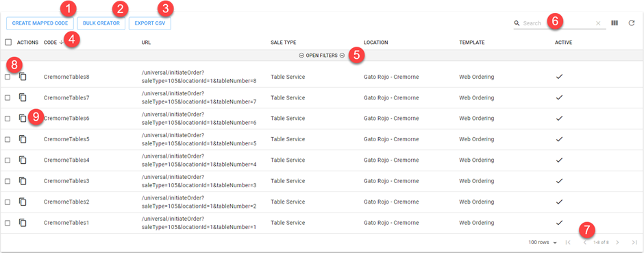Click the CremorneTables8 code text
This screenshot has width=644, height=253.
point(66,77)
